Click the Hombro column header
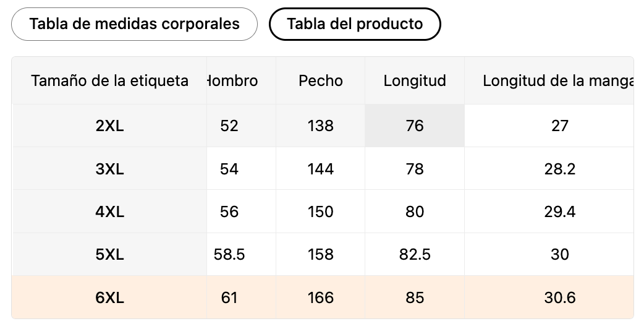 pos(232,81)
